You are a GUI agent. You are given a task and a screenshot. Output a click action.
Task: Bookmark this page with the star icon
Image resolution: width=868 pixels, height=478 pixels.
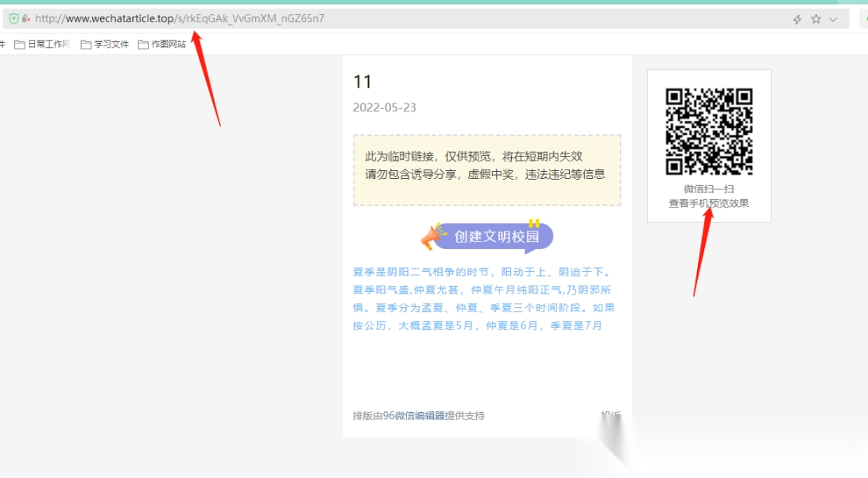coord(816,19)
